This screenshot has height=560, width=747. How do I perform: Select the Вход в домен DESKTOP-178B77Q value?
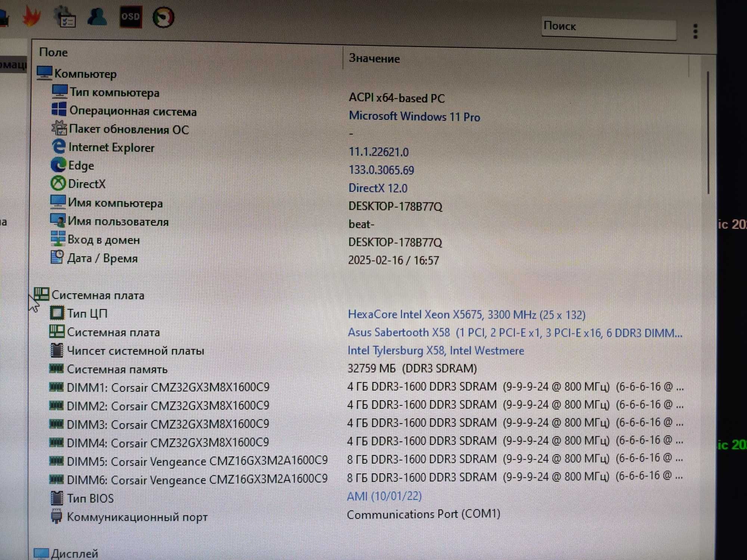pyautogui.click(x=395, y=242)
